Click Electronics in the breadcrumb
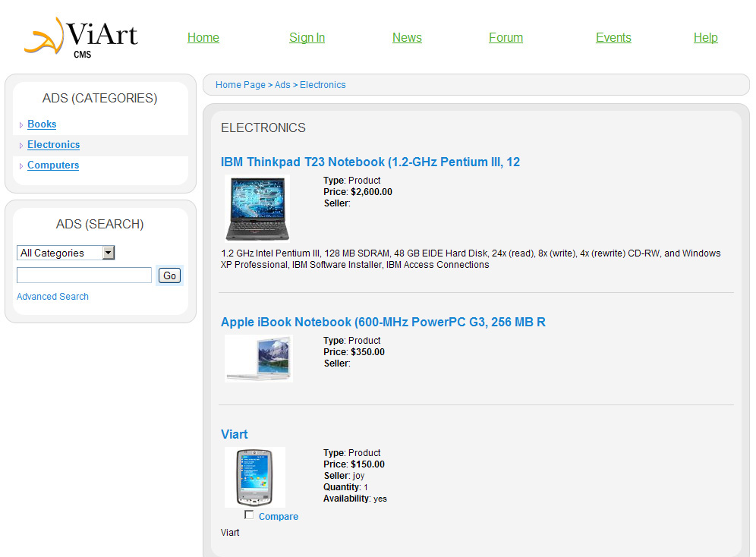This screenshot has height=557, width=756. pyautogui.click(x=323, y=85)
